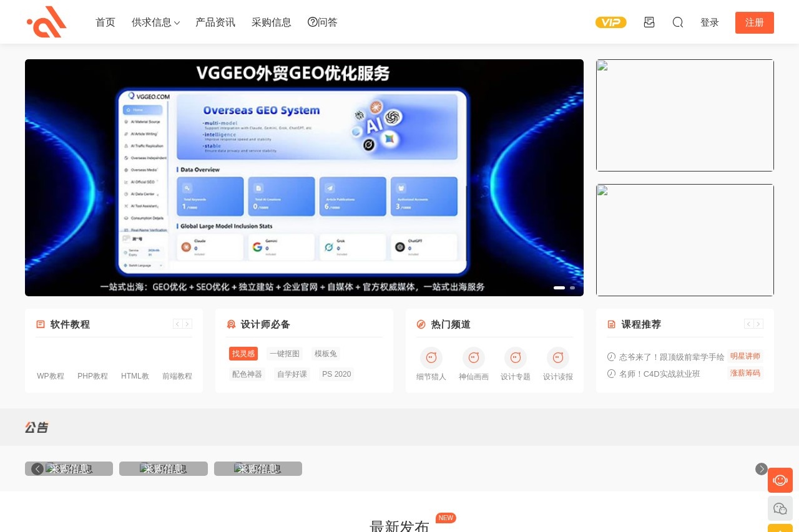Image resolution: width=799 pixels, height=532 pixels.
Task: Expand the 供求信息 dropdown menu
Action: coord(155,22)
